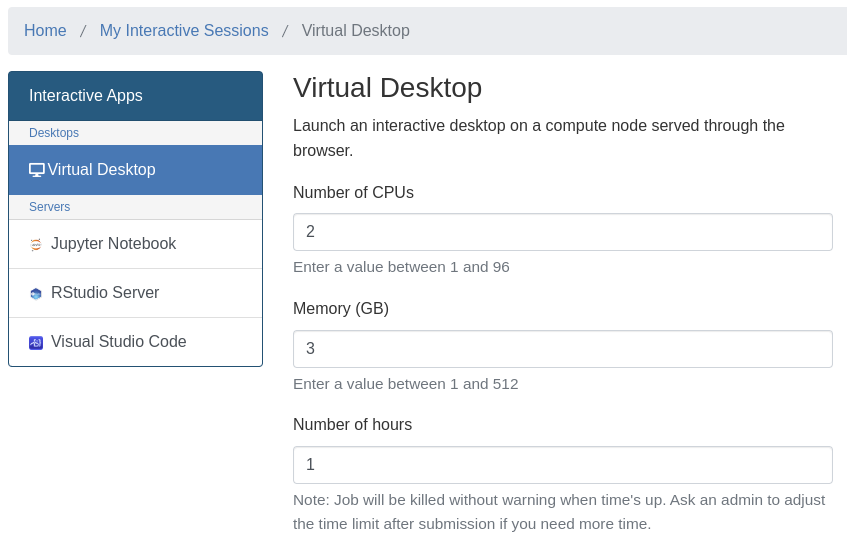Focus the Number of CPUs input field
This screenshot has height=551, width=847.
562,232
